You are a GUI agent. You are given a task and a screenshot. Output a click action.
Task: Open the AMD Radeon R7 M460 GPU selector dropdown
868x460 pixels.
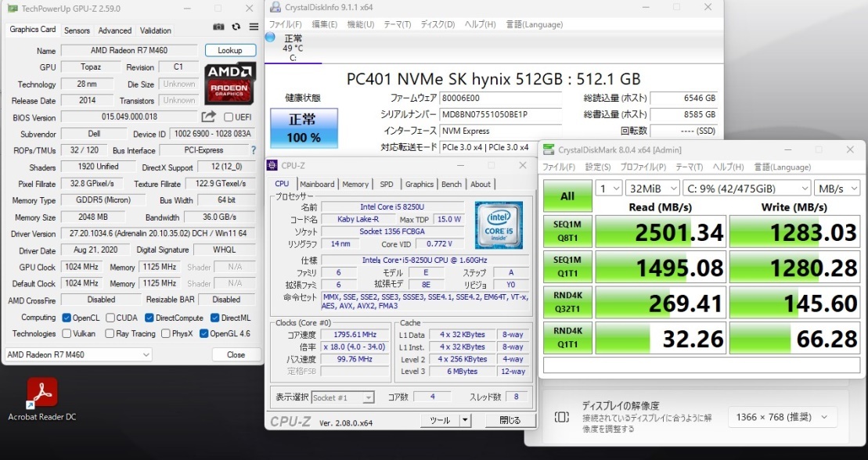click(x=78, y=354)
